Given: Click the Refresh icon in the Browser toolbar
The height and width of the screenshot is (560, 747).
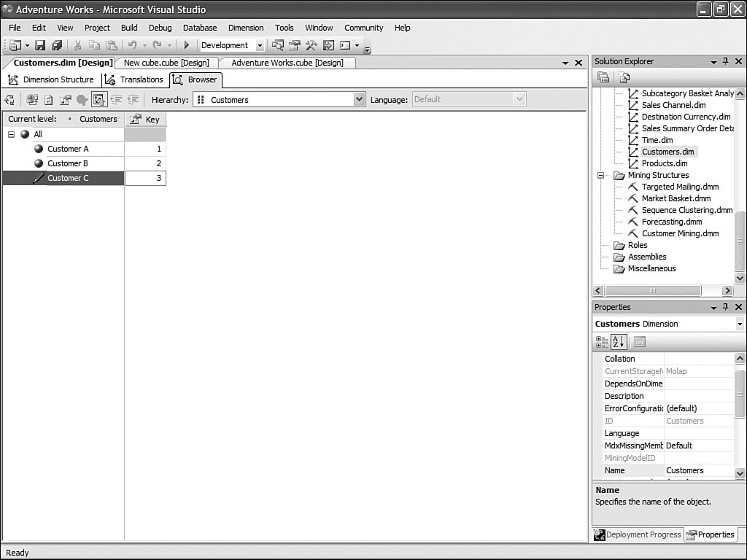Looking at the screenshot, I should point(49,99).
